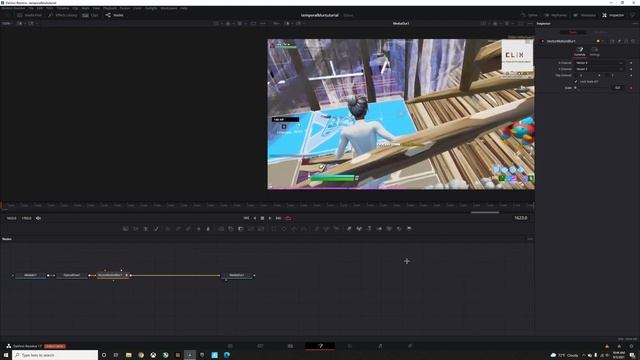Screen dimensions: 640x360
Task: Switch to Inspector Modifiers tab
Action: (601, 32)
